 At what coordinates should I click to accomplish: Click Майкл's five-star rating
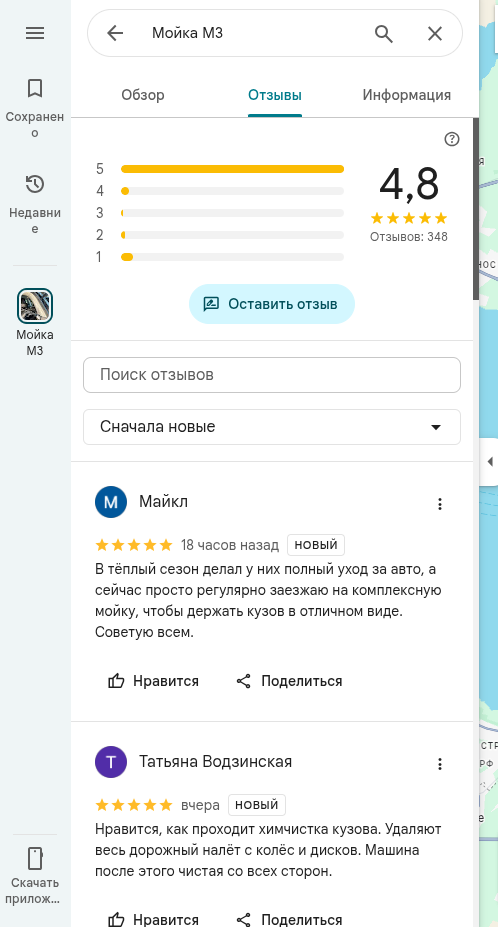(134, 544)
